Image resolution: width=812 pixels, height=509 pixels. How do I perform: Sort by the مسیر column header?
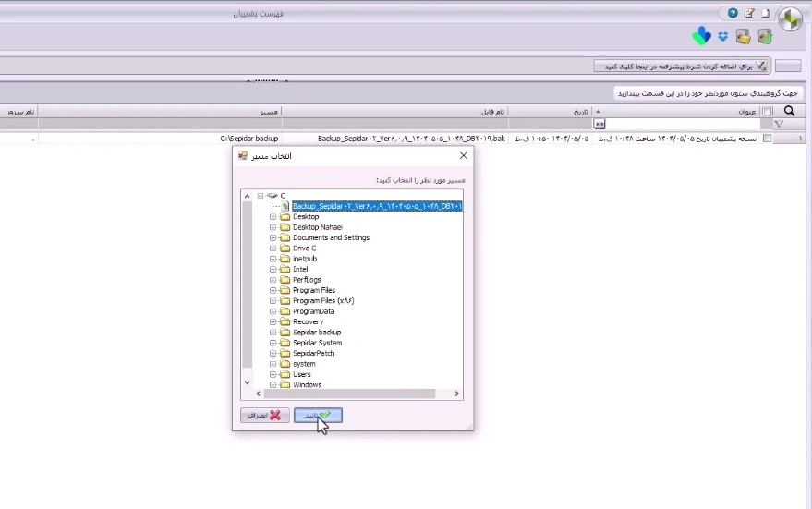point(160,112)
